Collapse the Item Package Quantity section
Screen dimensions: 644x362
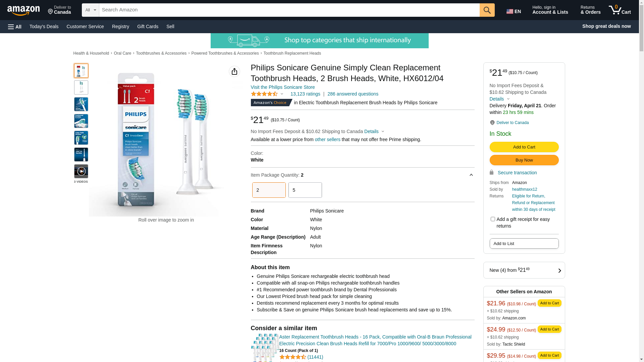(471, 175)
